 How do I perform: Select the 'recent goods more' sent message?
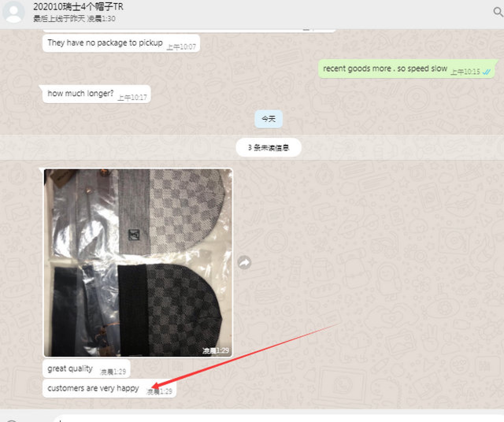point(406,69)
